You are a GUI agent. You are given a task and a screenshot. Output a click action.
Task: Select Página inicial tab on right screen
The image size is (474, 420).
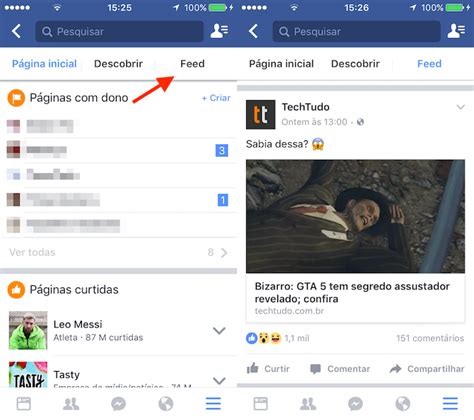(281, 64)
